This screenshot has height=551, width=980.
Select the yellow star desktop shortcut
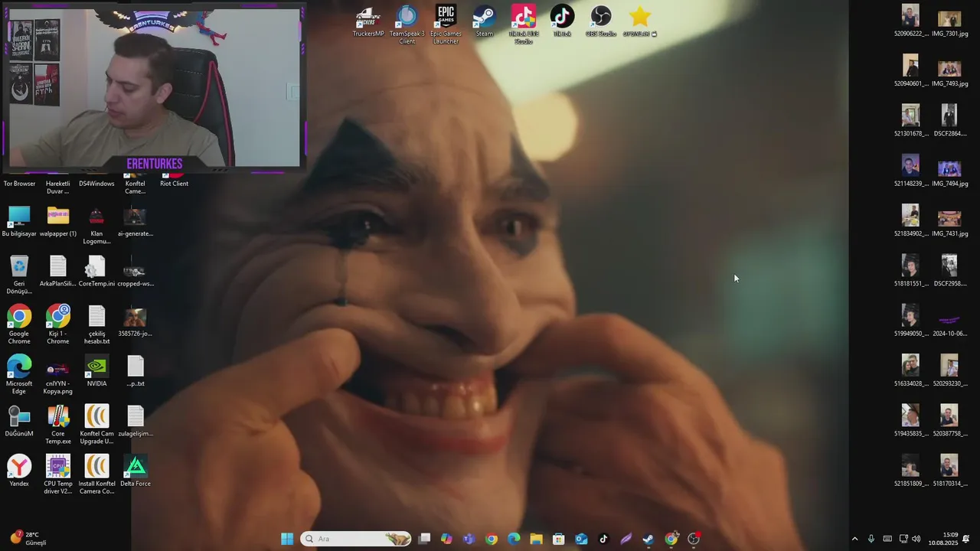click(640, 21)
